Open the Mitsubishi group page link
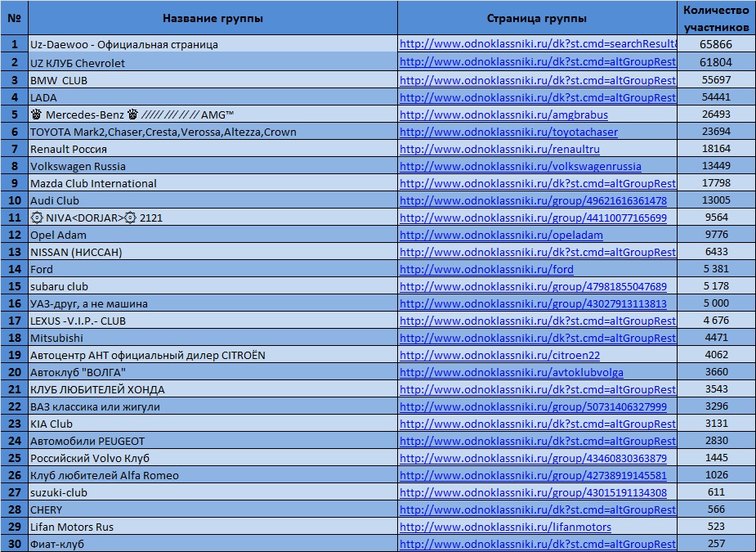This screenshot has width=756, height=552. point(538,339)
